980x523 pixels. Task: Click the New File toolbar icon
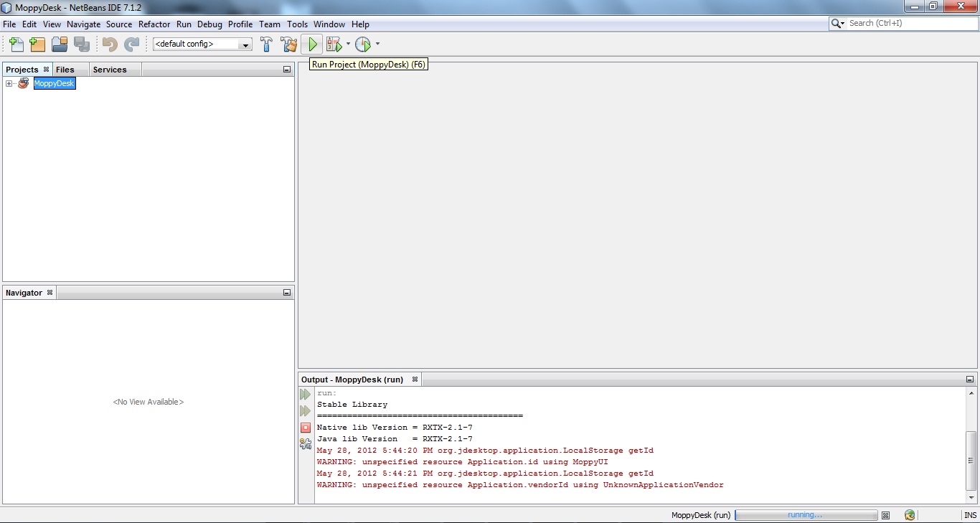click(16, 44)
